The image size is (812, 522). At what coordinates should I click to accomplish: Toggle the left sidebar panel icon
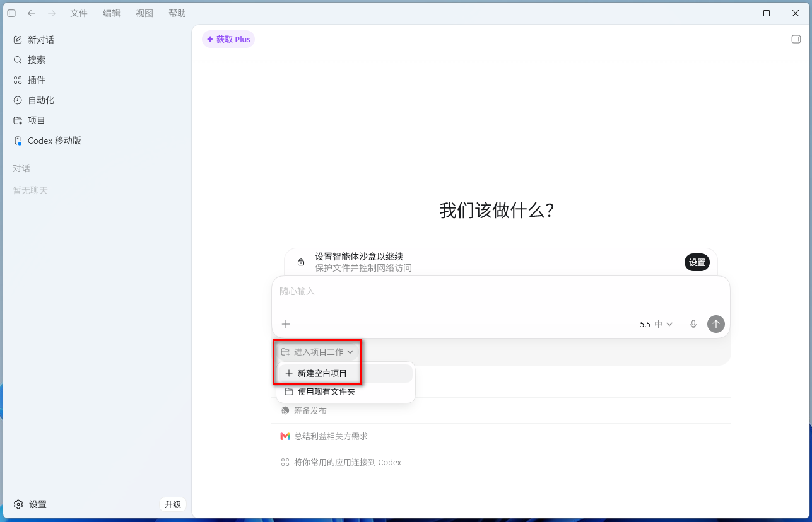click(11, 13)
